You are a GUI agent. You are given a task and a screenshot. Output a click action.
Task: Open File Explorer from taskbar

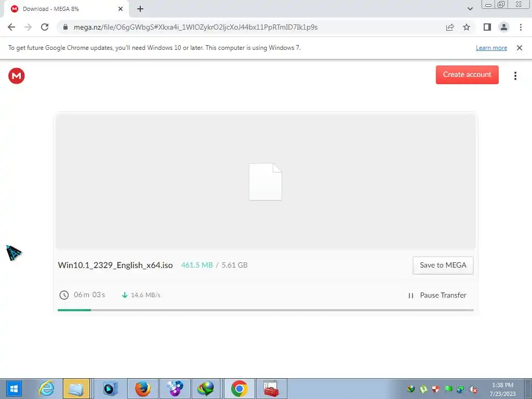[x=76, y=389]
